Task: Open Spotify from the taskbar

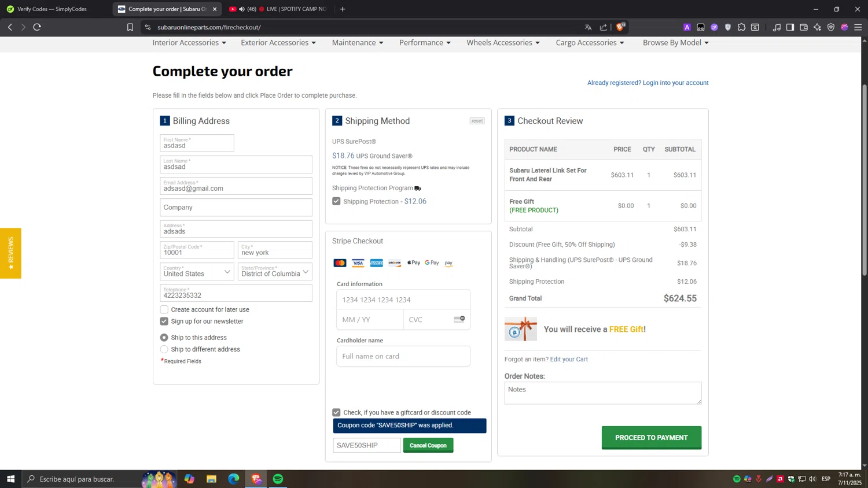Action: [x=278, y=479]
